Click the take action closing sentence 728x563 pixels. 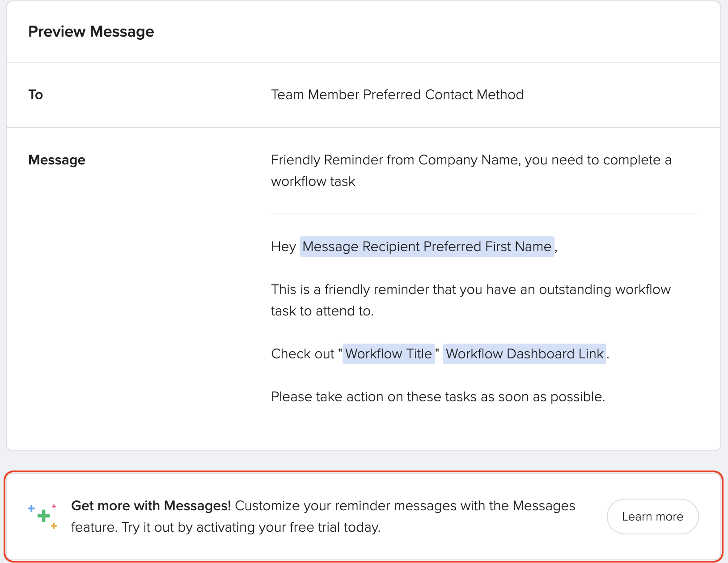coord(438,396)
